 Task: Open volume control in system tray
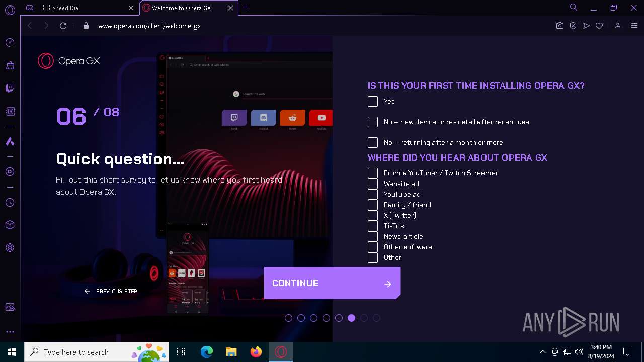(x=579, y=352)
